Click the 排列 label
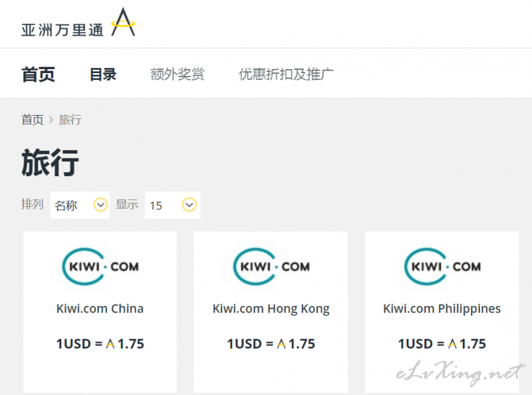532x395 pixels. 33,204
